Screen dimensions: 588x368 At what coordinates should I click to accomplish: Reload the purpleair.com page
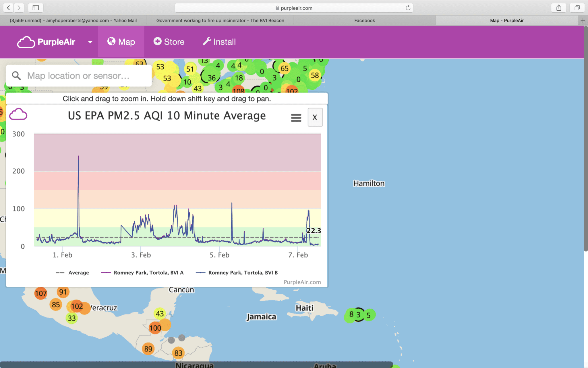pos(408,8)
